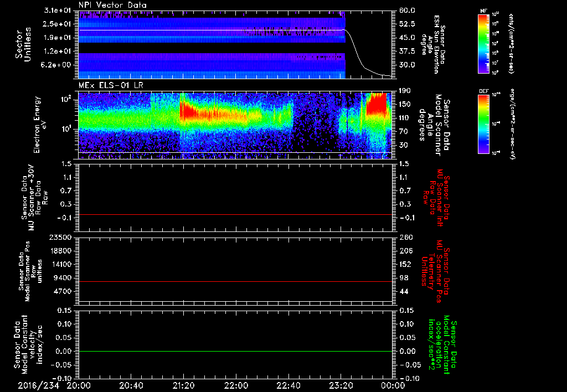
Task: Click the '45.0' Sun Elevation axis value
Action: click(x=406, y=38)
